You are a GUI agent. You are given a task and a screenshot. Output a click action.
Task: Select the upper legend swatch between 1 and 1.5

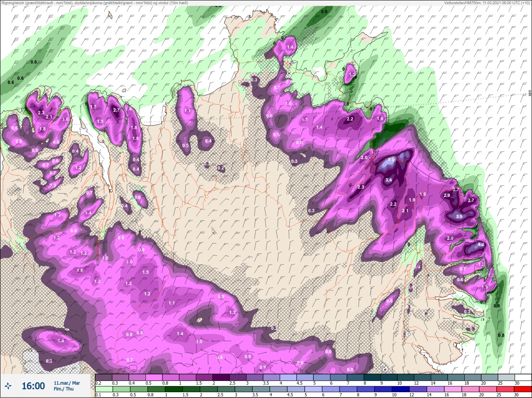(187, 377)
